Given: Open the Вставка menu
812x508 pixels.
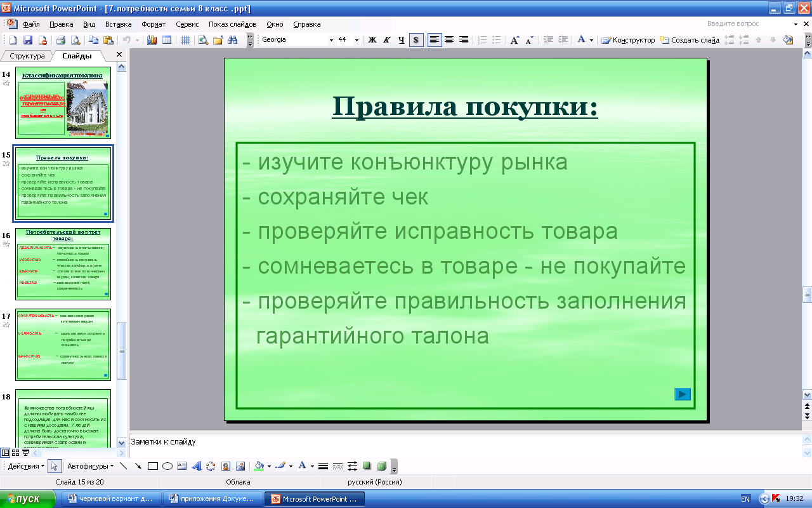Looking at the screenshot, I should 118,24.
